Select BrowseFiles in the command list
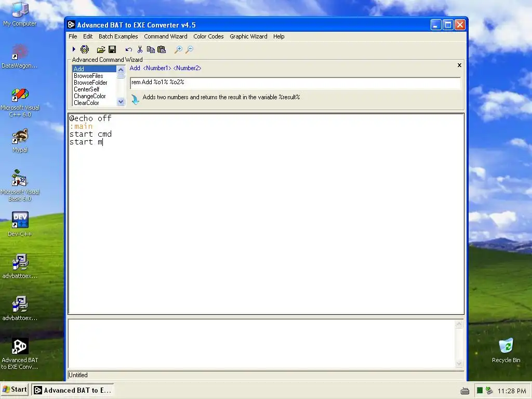The height and width of the screenshot is (399, 532). [x=95, y=76]
